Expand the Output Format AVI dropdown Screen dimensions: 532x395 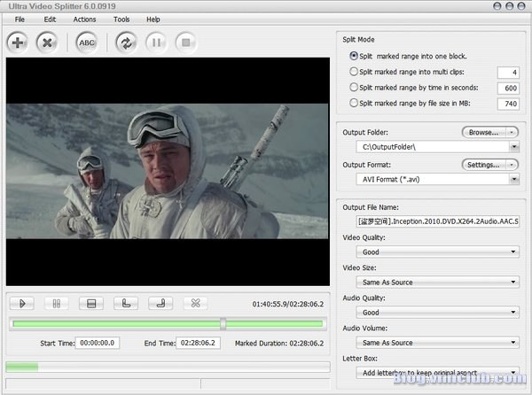tap(514, 179)
